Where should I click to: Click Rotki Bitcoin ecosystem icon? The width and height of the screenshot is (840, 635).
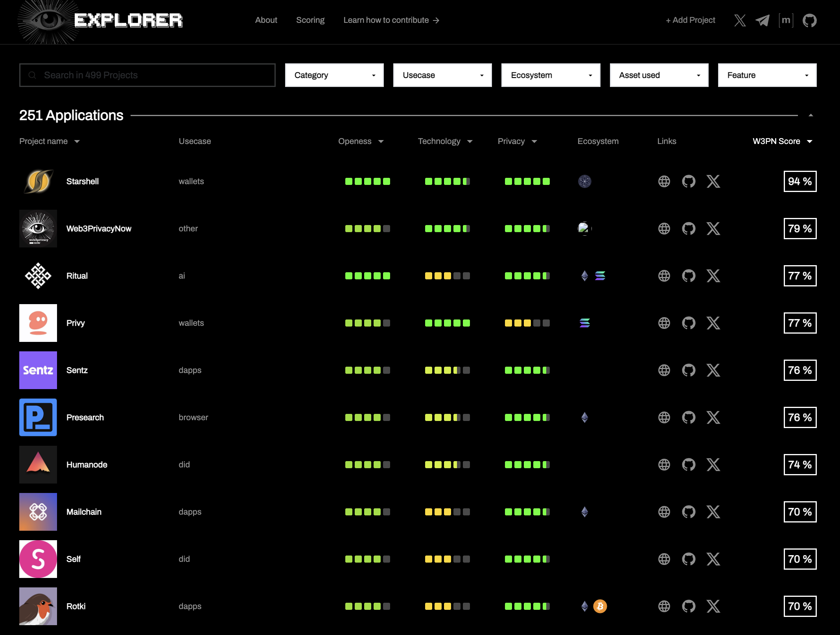[600, 606]
